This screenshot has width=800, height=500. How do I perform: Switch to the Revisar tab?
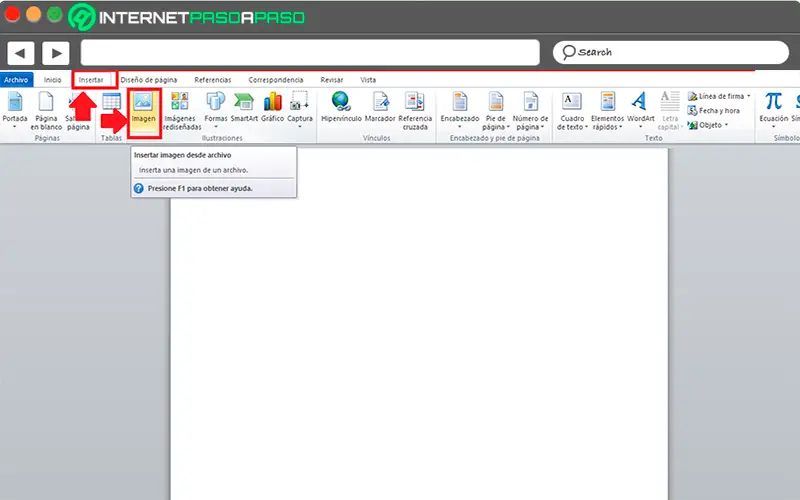tap(332, 80)
